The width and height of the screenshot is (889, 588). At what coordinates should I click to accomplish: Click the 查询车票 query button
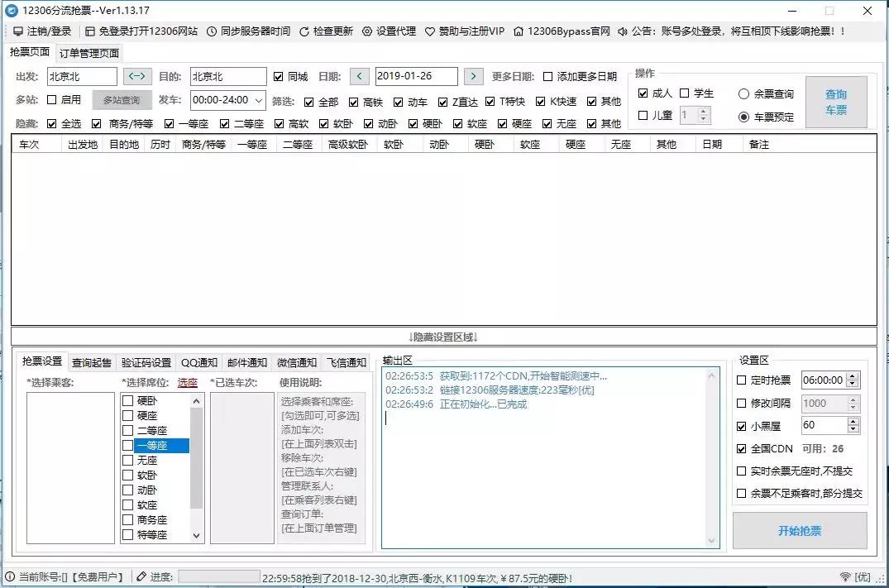[836, 99]
